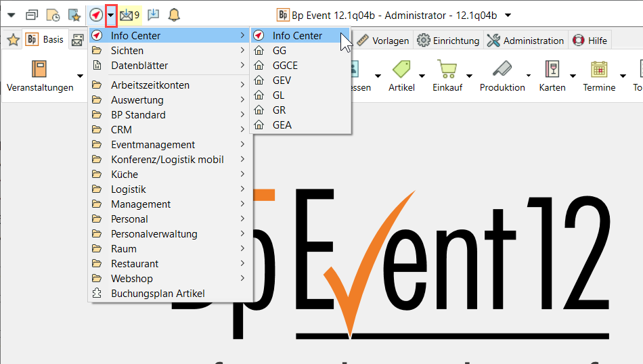Open the favorites star tab
Viewport: 643px width, 364px height.
tap(12, 40)
